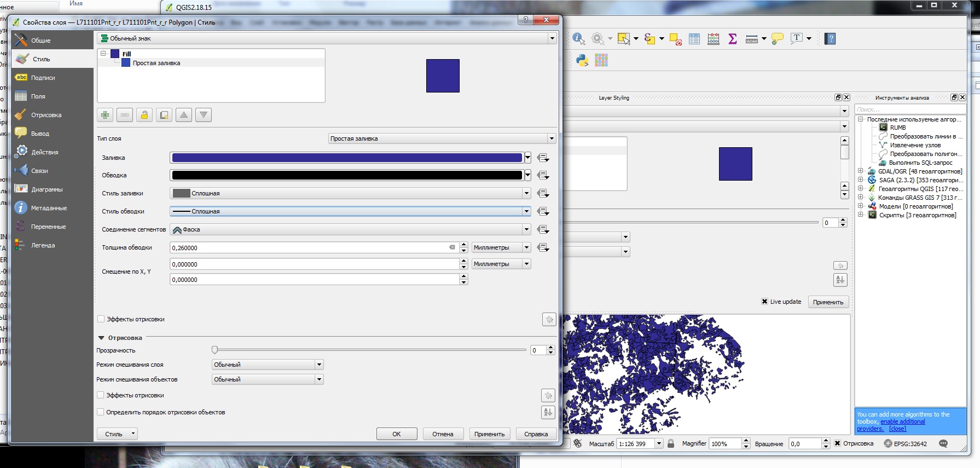Click the add symbol layer plus icon

tap(105, 115)
